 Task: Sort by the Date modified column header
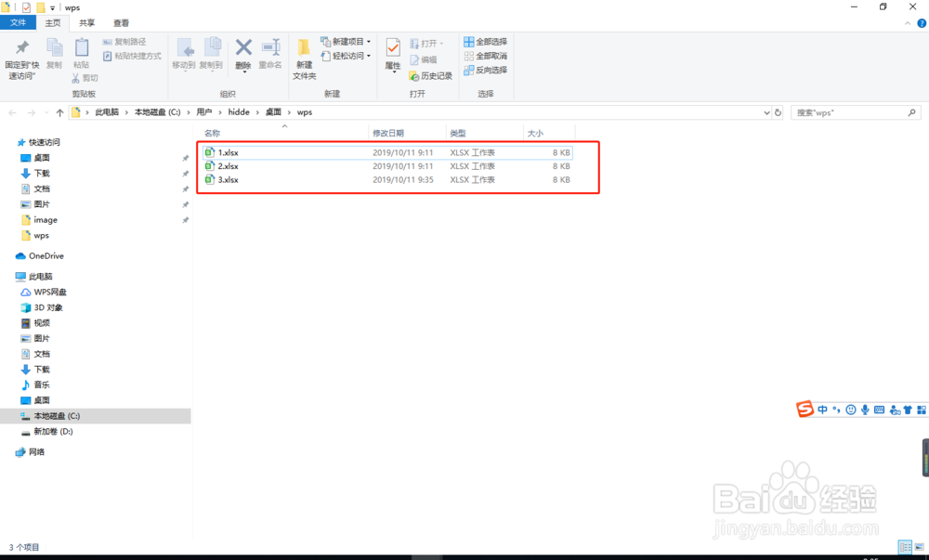coord(388,133)
